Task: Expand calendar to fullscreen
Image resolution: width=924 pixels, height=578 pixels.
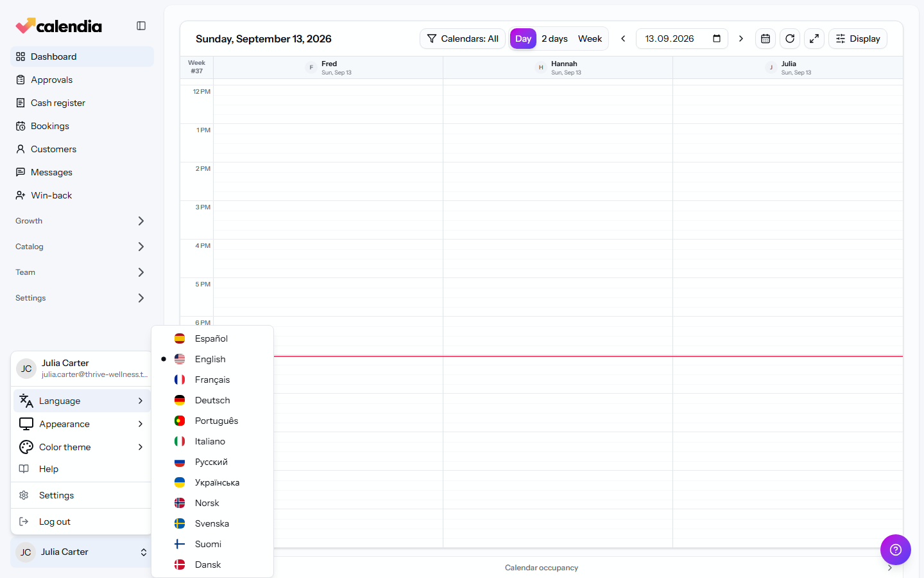Action: point(814,39)
